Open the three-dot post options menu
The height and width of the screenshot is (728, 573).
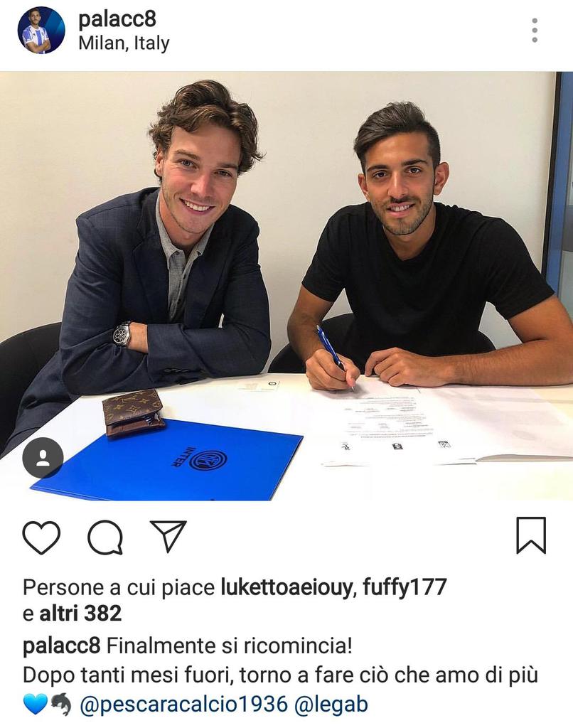[535, 31]
